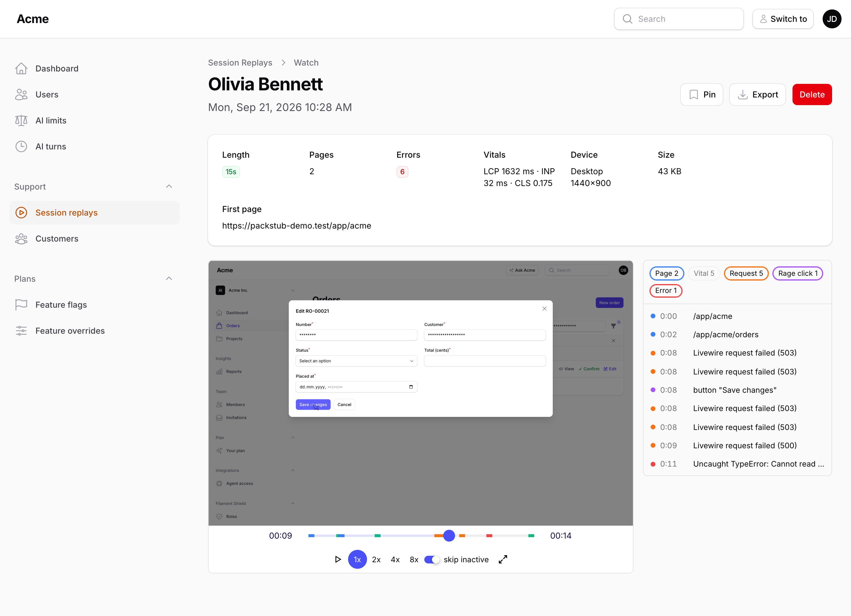Toggle the Request 5 event filter

(746, 273)
